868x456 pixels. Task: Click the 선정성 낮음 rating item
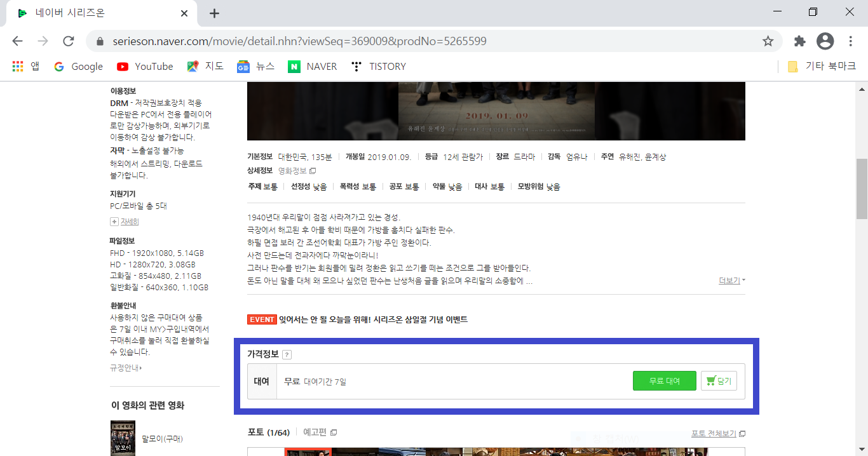click(309, 187)
